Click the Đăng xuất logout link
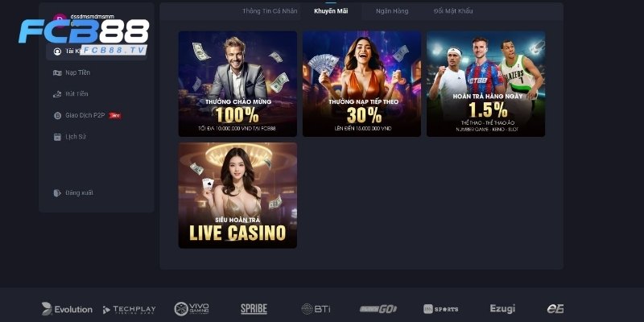The image size is (644, 322). point(79,192)
